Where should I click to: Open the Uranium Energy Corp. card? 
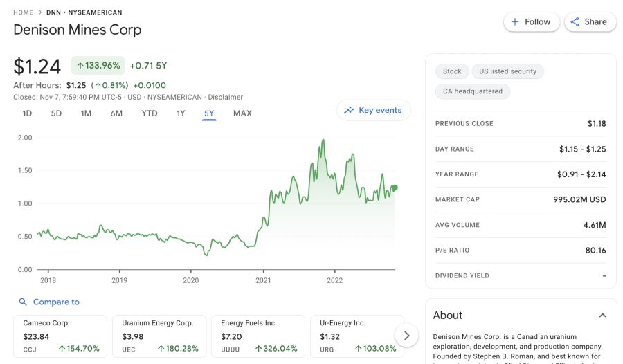pos(159,336)
